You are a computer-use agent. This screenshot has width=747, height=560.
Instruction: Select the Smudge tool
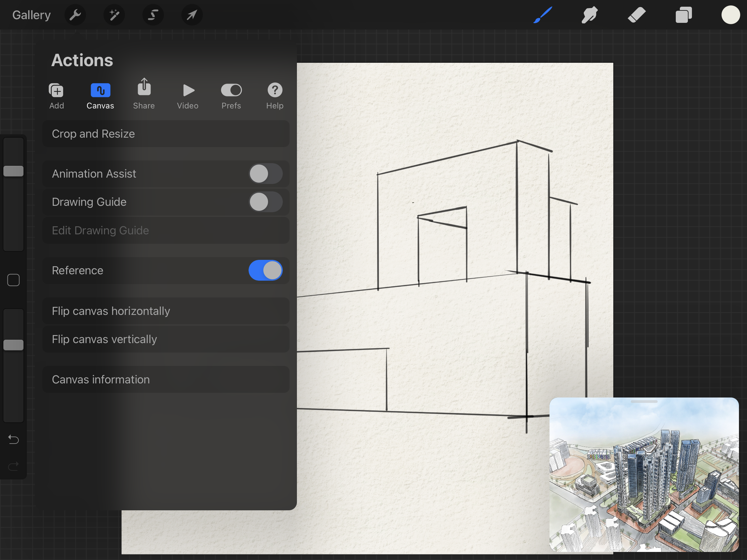click(x=588, y=14)
